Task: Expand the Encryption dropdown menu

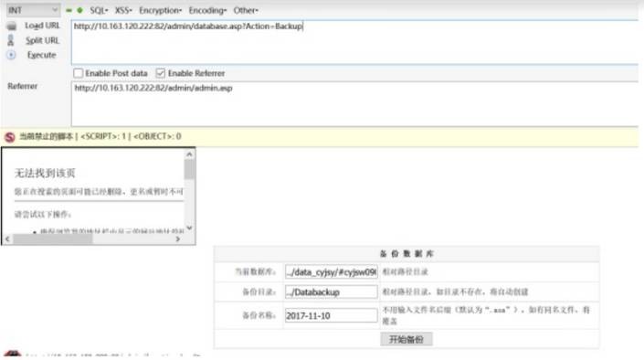Action: coord(160,10)
